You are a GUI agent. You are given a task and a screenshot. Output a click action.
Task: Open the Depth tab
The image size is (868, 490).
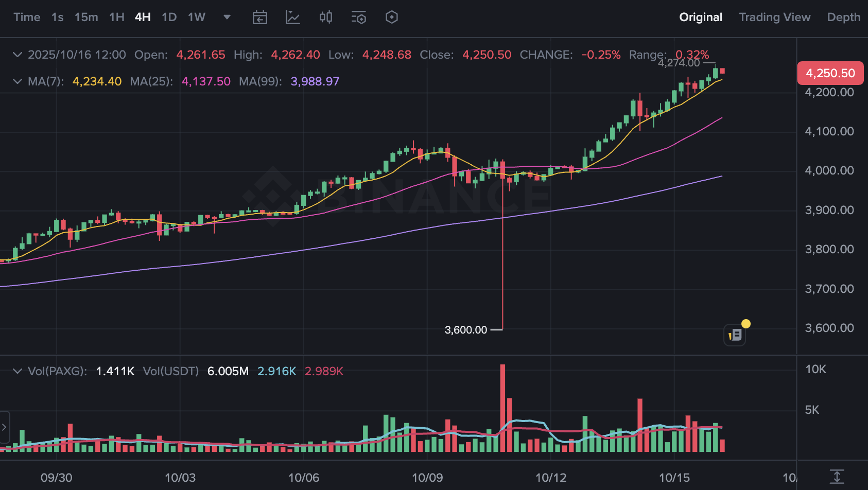(x=844, y=17)
